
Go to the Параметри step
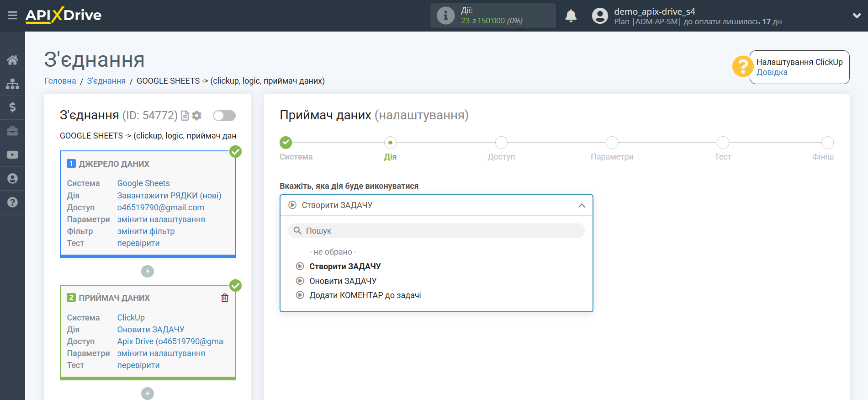point(612,143)
